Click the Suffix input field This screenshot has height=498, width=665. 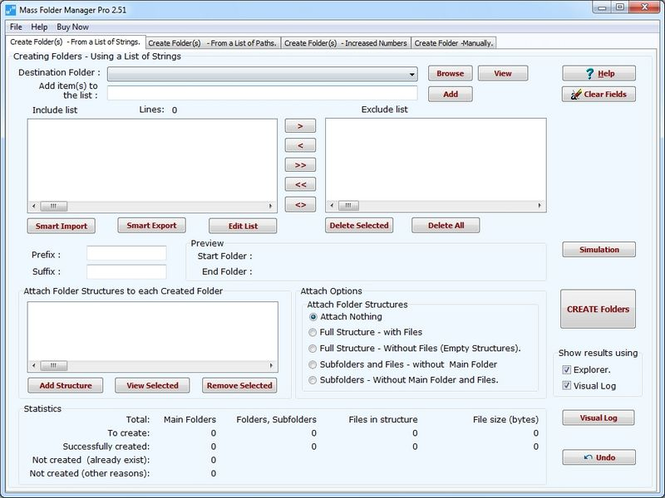click(126, 271)
